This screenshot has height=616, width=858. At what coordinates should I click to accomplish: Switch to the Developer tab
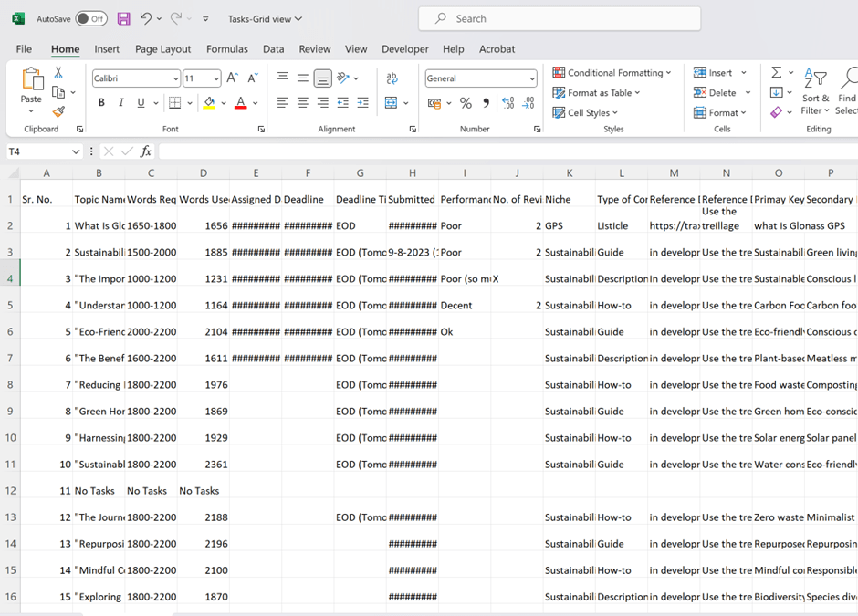coord(405,48)
